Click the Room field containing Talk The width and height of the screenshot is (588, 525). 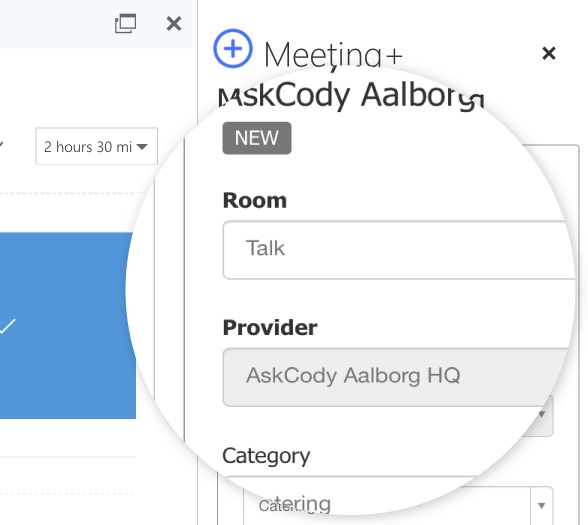pyautogui.click(x=399, y=250)
